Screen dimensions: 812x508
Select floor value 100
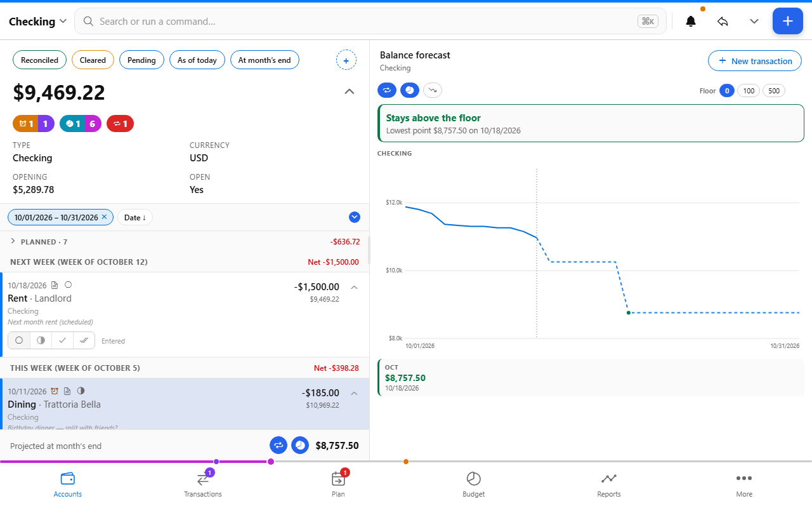click(x=749, y=91)
